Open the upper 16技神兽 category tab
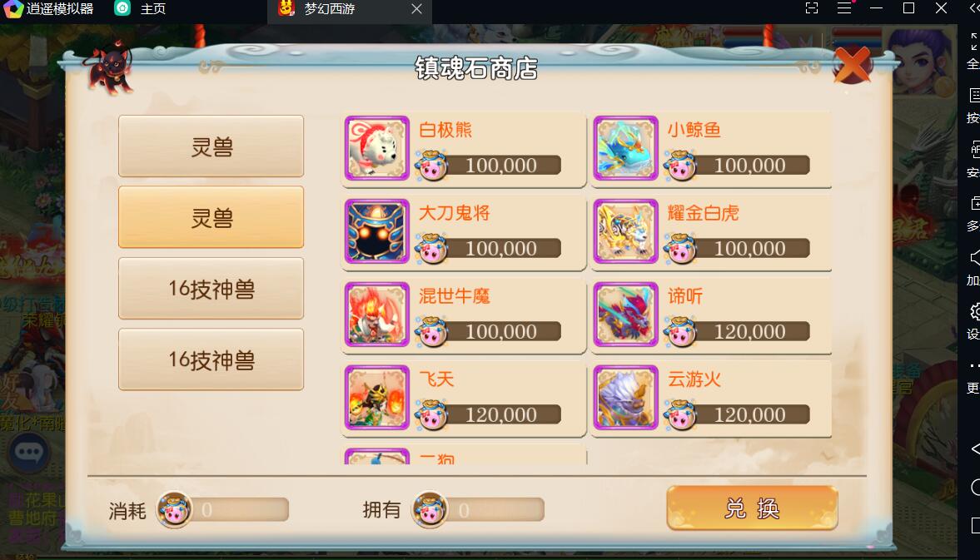Image resolution: width=980 pixels, height=560 pixels. click(x=211, y=289)
